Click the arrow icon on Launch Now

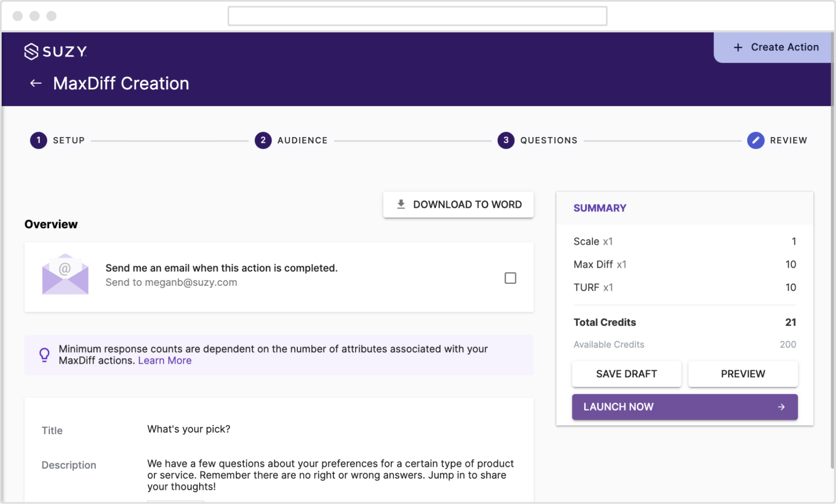click(781, 407)
